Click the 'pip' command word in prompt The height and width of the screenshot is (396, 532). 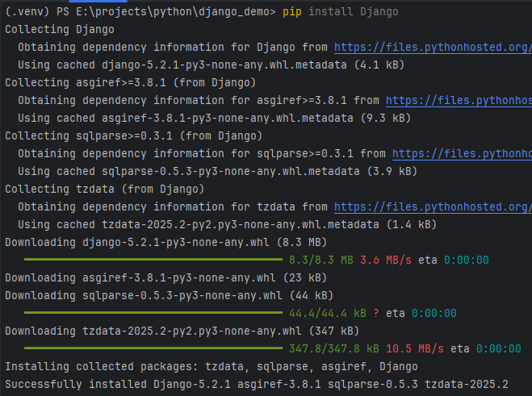(292, 12)
